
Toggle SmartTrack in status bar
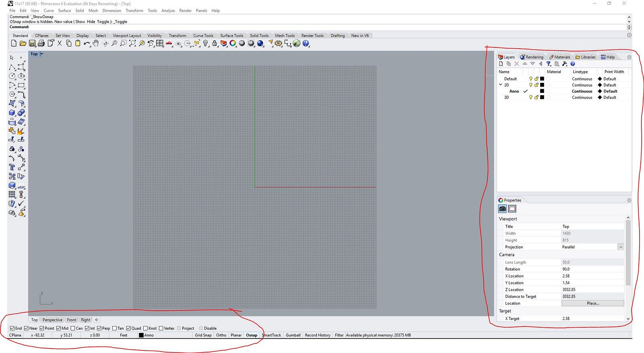[272, 335]
